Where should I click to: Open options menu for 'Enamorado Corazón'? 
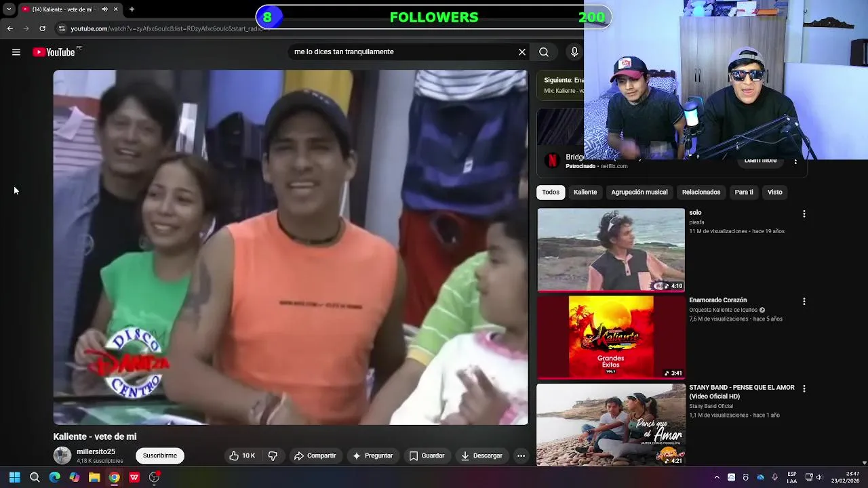tap(804, 301)
